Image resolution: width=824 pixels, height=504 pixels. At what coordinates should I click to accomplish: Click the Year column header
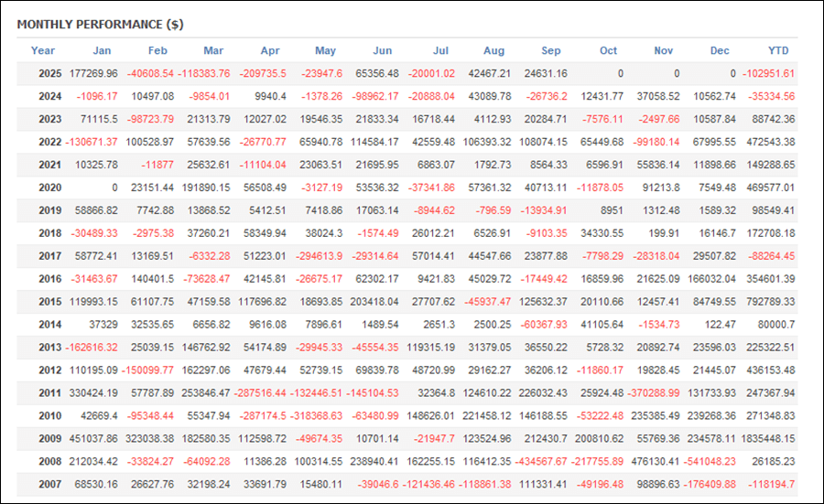[43, 51]
